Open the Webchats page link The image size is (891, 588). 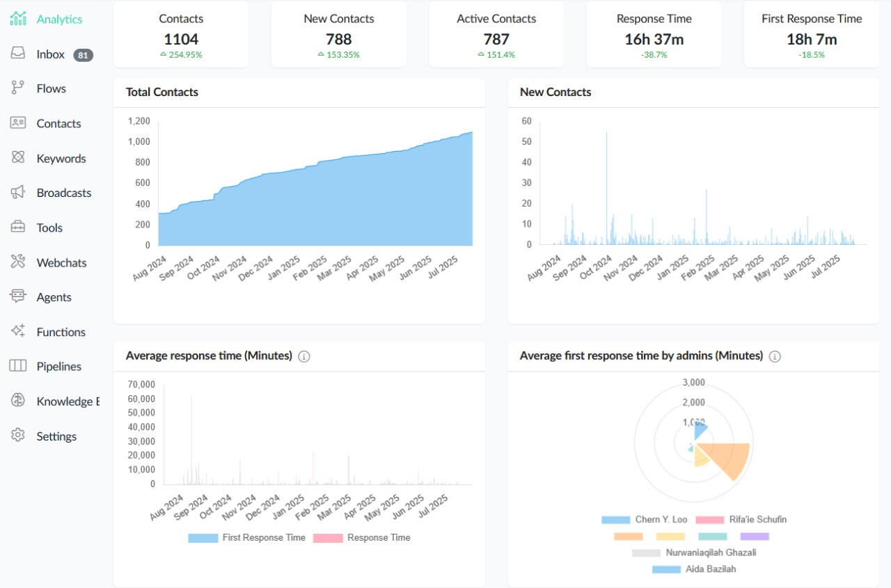click(x=61, y=262)
